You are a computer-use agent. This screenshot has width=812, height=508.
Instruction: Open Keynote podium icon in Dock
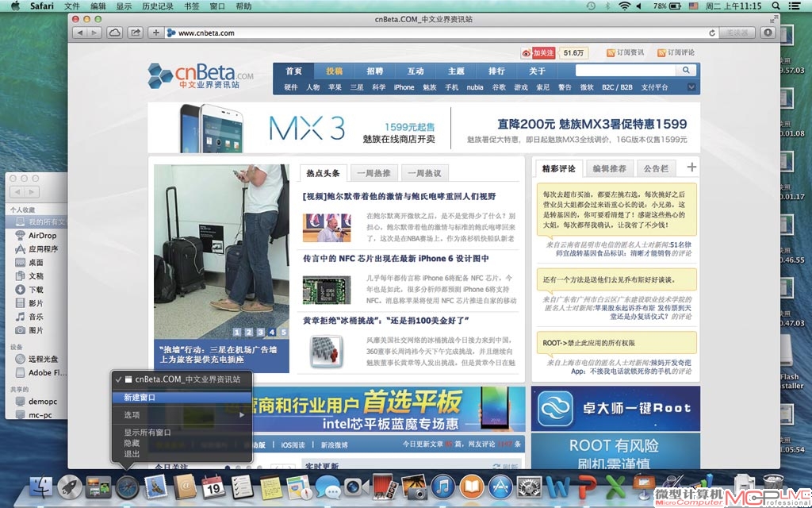coord(644,487)
